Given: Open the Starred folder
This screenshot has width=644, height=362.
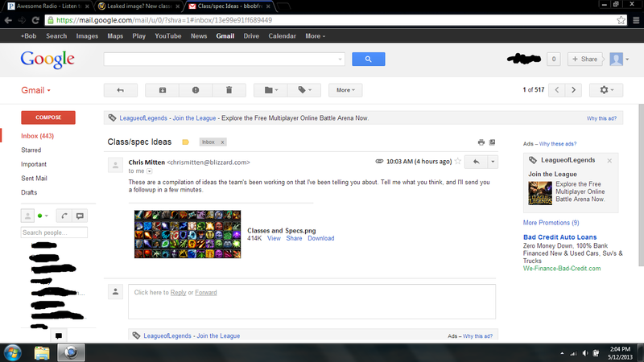Looking at the screenshot, I should point(31,150).
